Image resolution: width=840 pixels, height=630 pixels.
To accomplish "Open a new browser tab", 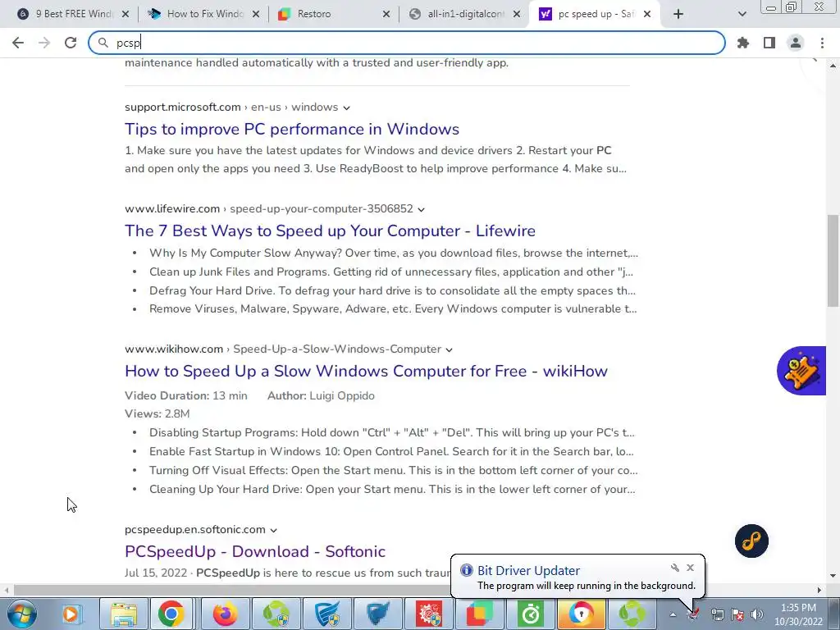I will tap(678, 14).
